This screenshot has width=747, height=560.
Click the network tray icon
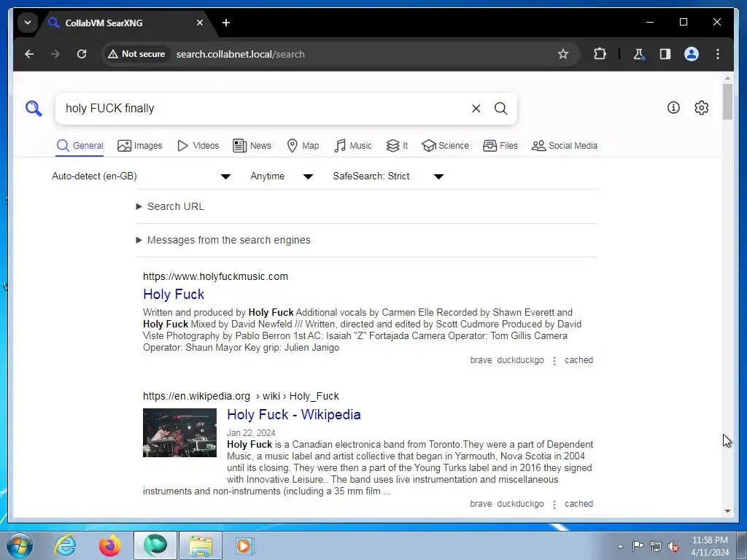click(656, 546)
